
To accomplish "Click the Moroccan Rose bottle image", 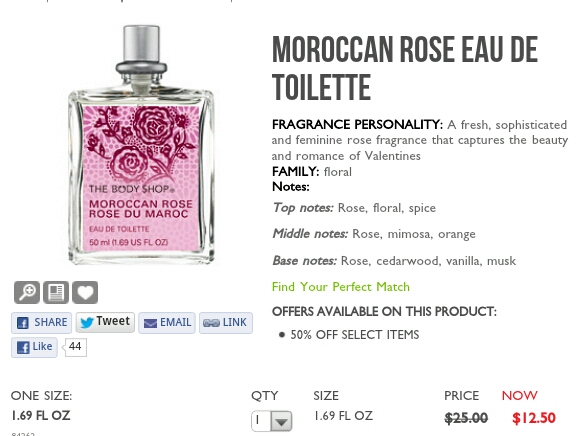I will pyautogui.click(x=141, y=145).
